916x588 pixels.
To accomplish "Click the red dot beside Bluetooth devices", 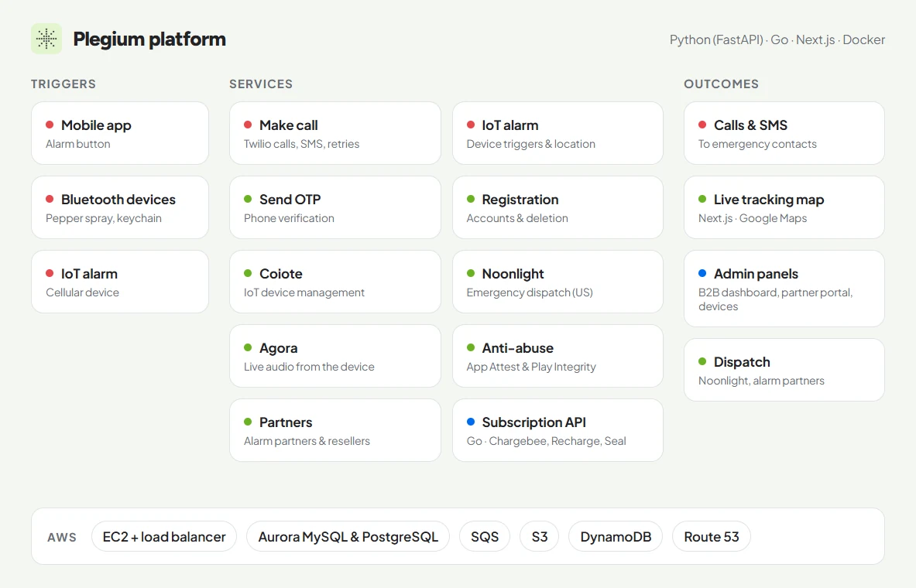I will click(50, 199).
